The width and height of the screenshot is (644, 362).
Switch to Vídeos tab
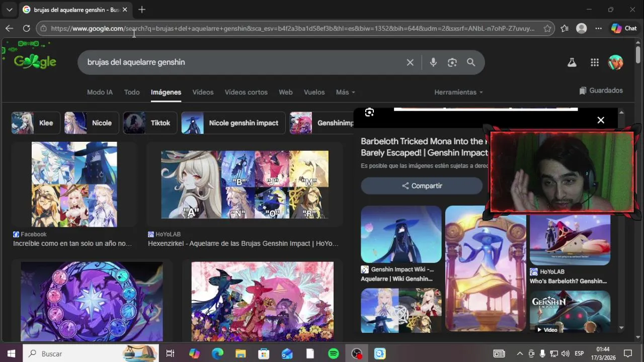point(203,93)
